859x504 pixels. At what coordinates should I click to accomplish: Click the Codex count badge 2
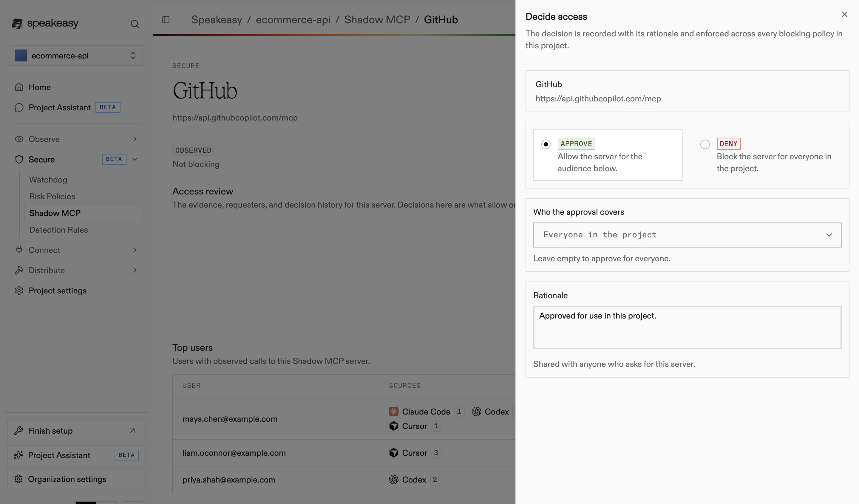[x=435, y=480]
